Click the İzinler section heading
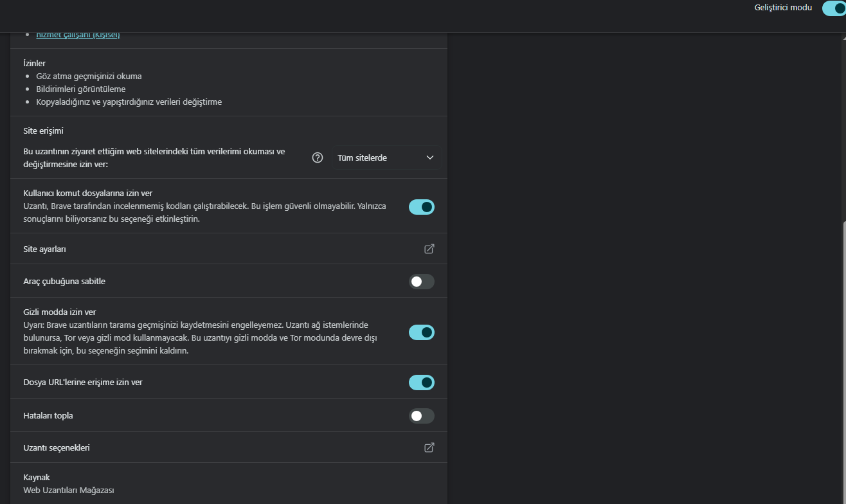 point(34,63)
